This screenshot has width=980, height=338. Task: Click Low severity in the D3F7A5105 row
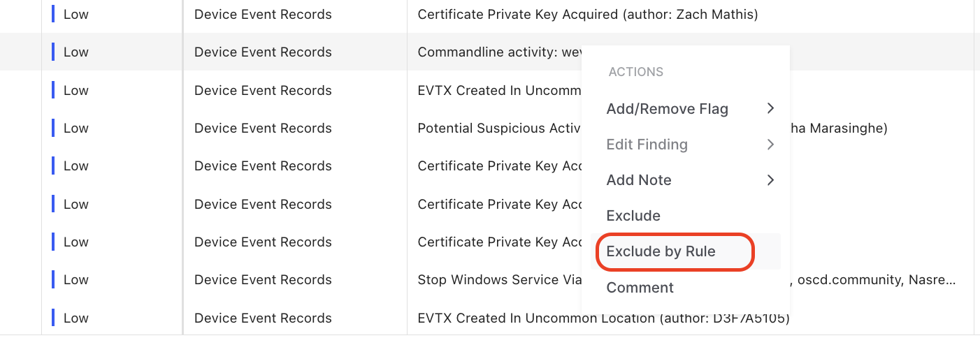coord(75,318)
